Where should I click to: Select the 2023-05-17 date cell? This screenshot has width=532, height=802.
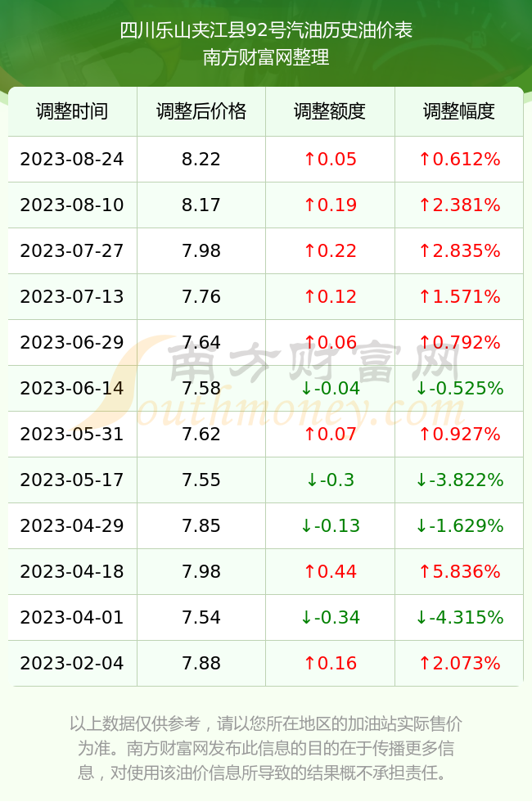click(72, 480)
